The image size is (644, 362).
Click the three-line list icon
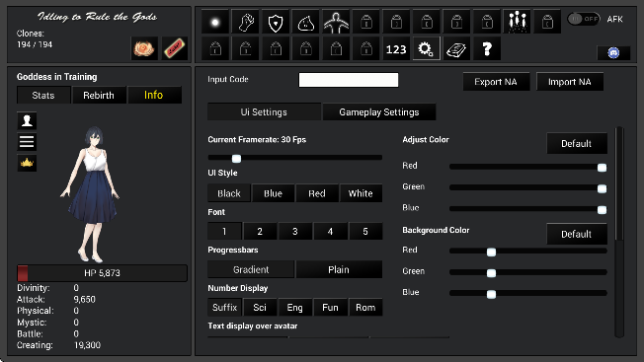tap(27, 142)
